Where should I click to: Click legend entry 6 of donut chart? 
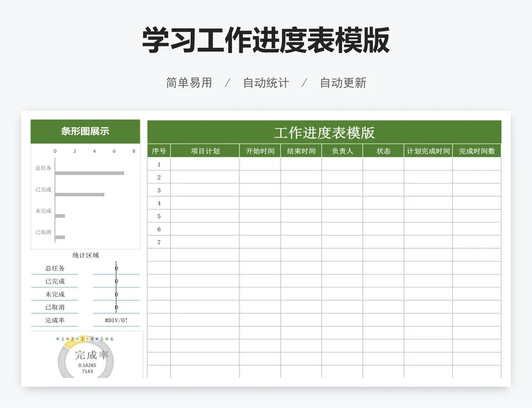click(x=109, y=339)
